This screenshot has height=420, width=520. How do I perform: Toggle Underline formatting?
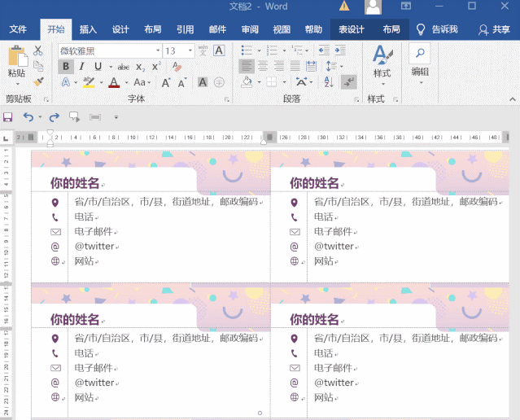coord(98,67)
